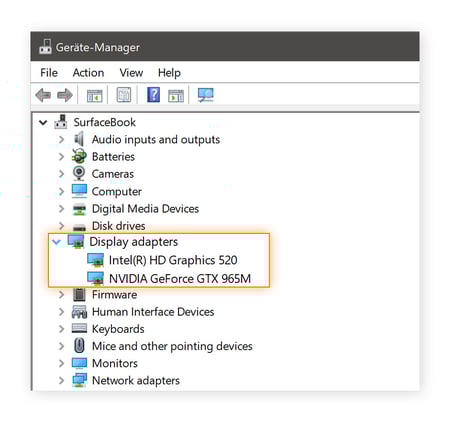Click the Back arrow toolbar icon
Viewport: 450px width, 421px height.
pos(43,95)
